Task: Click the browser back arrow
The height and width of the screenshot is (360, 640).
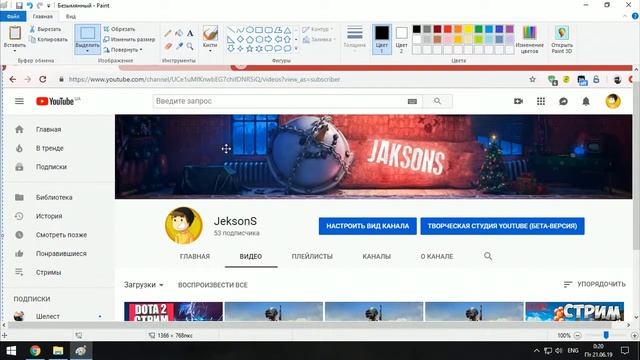Action: [13, 79]
